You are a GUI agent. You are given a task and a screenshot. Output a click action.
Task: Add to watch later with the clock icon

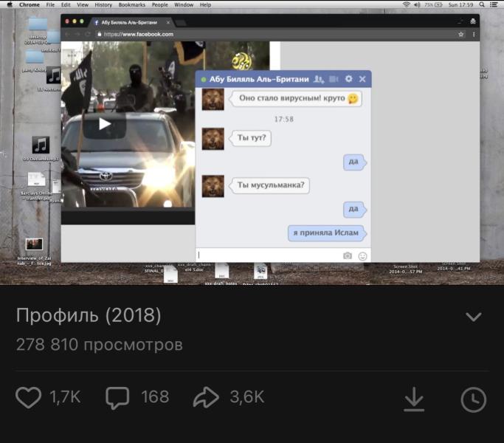[x=474, y=400]
